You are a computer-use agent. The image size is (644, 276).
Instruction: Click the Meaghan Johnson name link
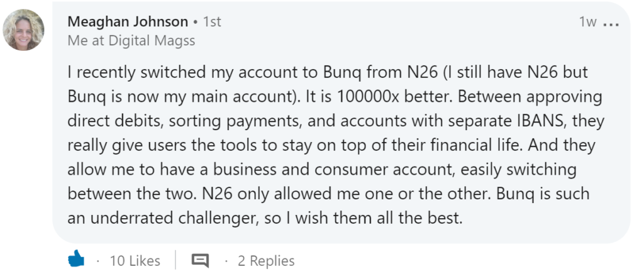click(x=128, y=22)
